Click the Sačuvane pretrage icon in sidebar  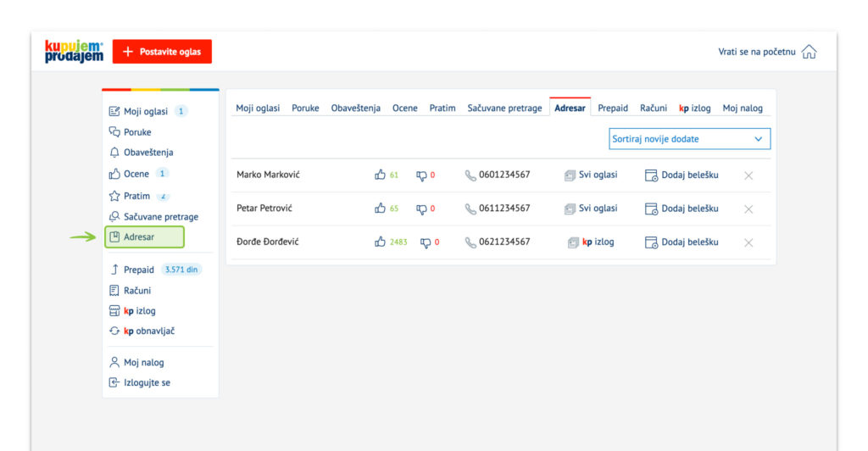[x=114, y=216]
